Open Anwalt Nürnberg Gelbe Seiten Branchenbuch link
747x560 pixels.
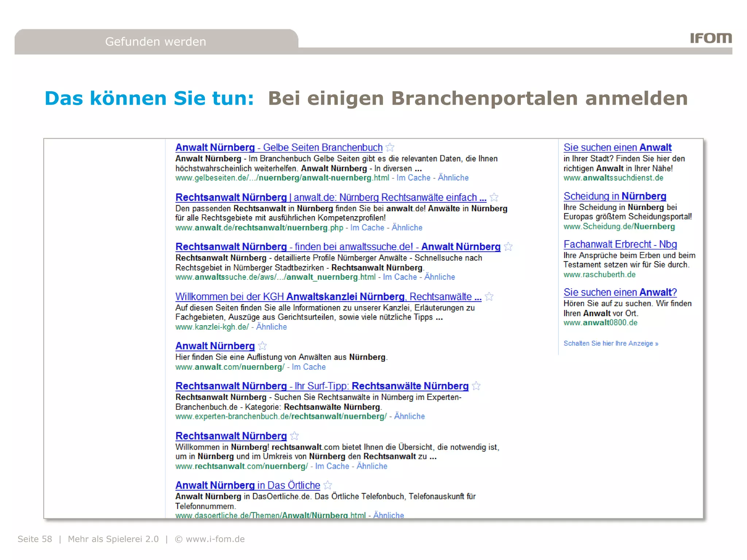click(279, 148)
